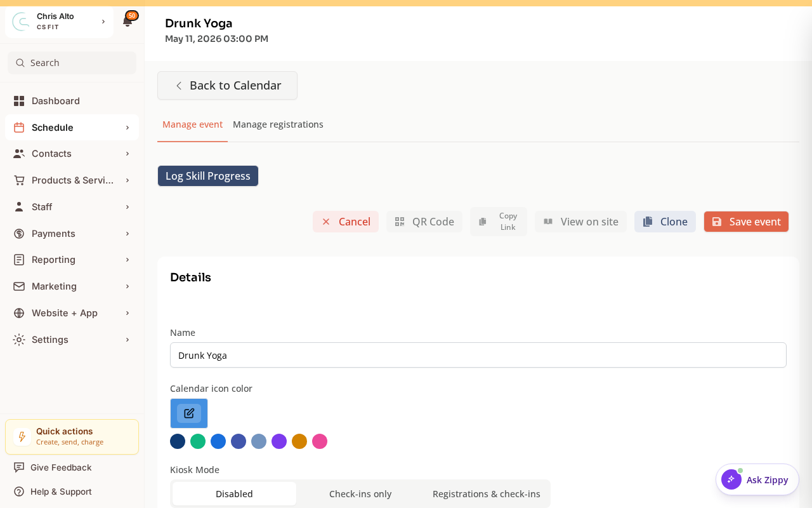Set Kiosk Mode to Check-ins only
Screen dimensions: 812x508
pos(360,493)
